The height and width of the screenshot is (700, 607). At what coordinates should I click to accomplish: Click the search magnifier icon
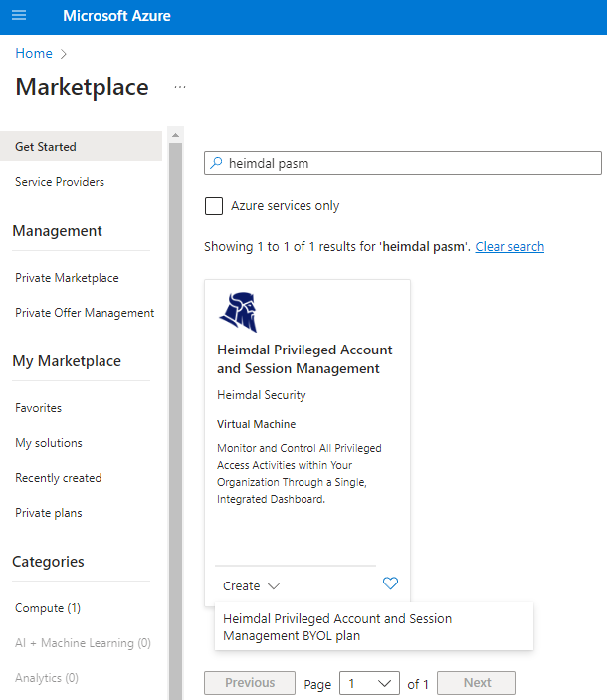click(216, 163)
